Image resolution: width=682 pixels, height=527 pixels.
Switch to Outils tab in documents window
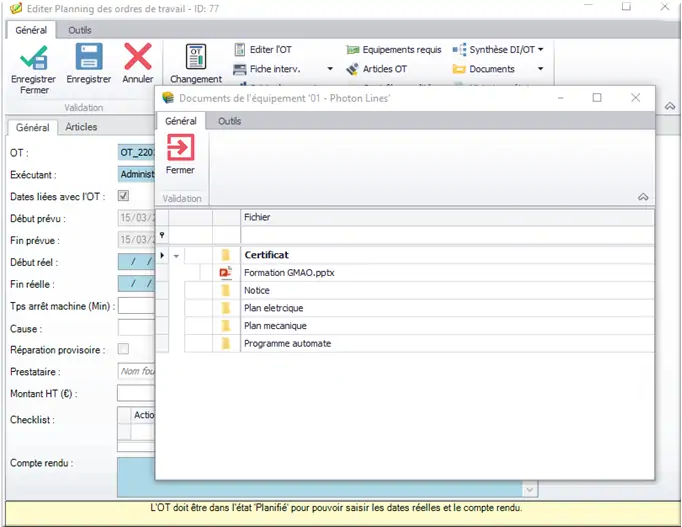(229, 121)
